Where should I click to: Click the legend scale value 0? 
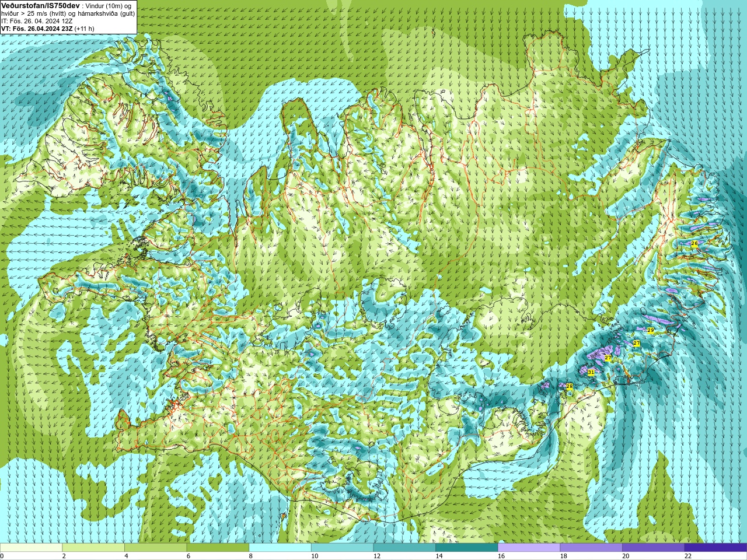click(x=2, y=556)
